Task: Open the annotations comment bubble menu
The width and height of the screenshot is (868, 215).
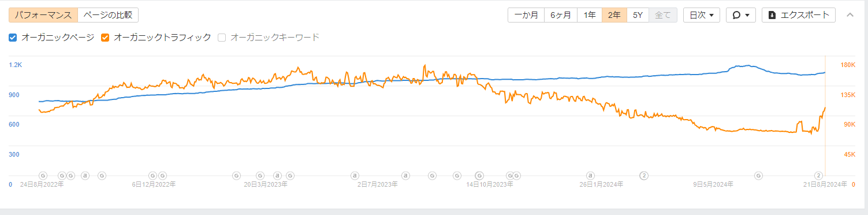Action: 741,15
